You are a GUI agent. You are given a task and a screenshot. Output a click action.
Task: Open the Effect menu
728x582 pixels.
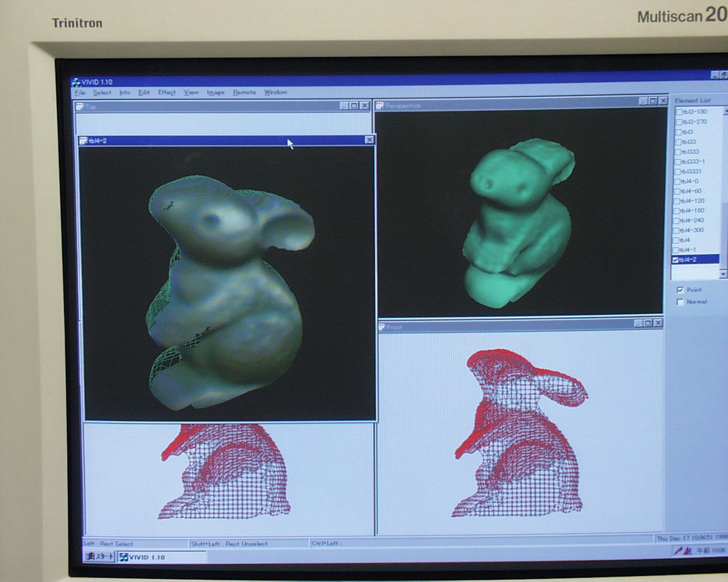point(167,93)
